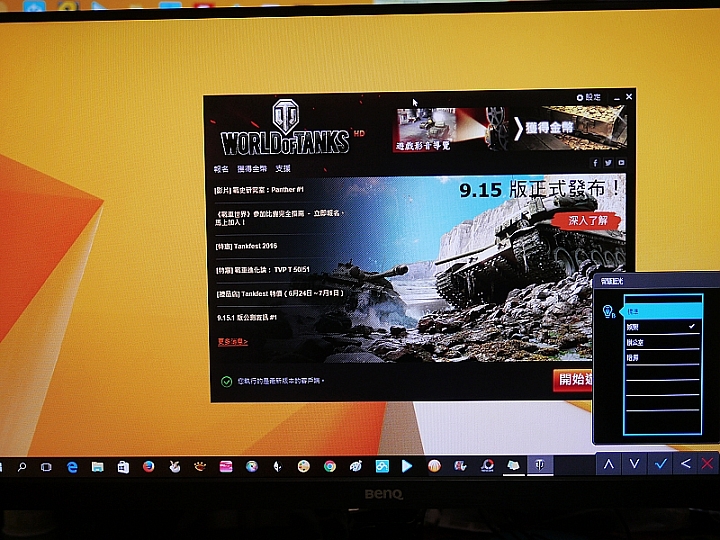
Task: Open Task View on the taskbar
Action: (x=46, y=467)
